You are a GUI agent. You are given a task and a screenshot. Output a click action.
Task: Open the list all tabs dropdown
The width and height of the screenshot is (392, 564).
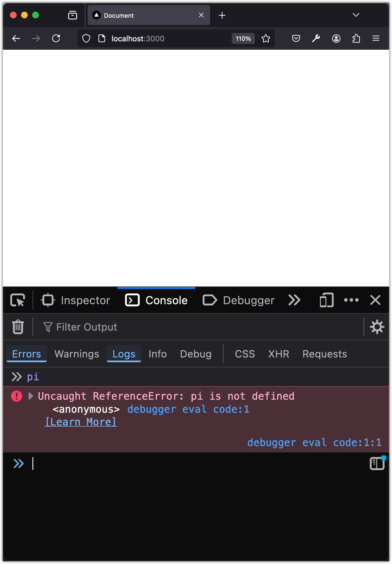coord(356,15)
